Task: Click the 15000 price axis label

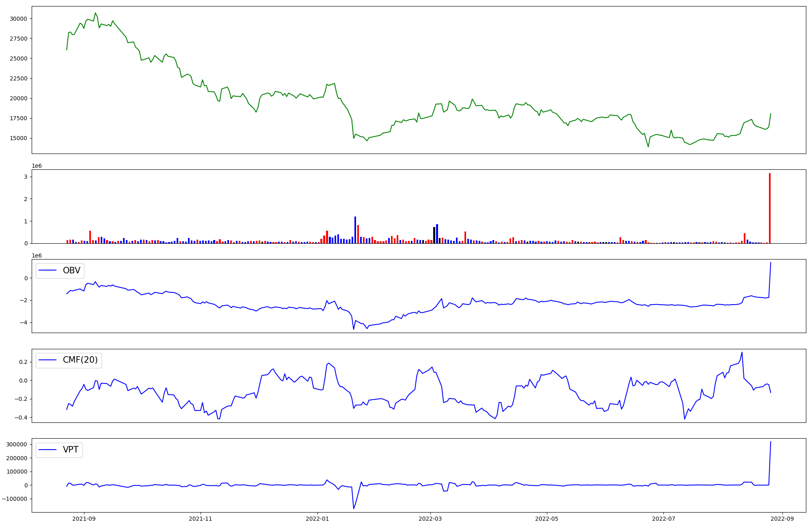Action: point(19,138)
